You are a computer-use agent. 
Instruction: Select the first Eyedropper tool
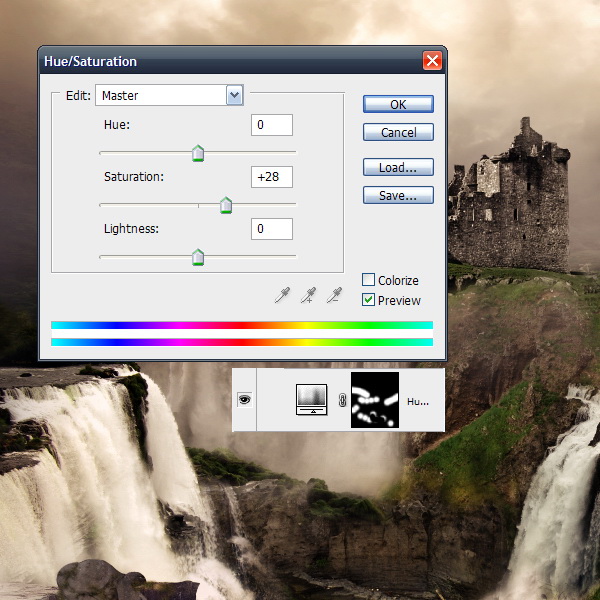point(284,295)
